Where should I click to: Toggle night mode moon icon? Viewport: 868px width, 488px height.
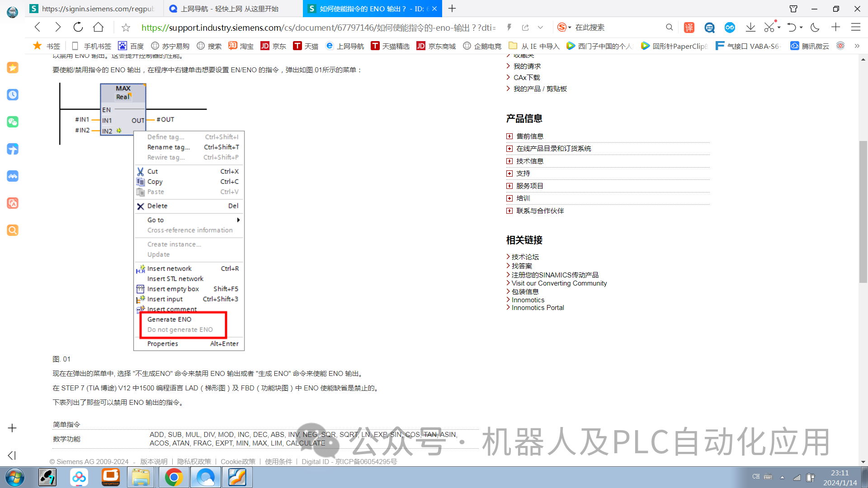click(x=815, y=28)
